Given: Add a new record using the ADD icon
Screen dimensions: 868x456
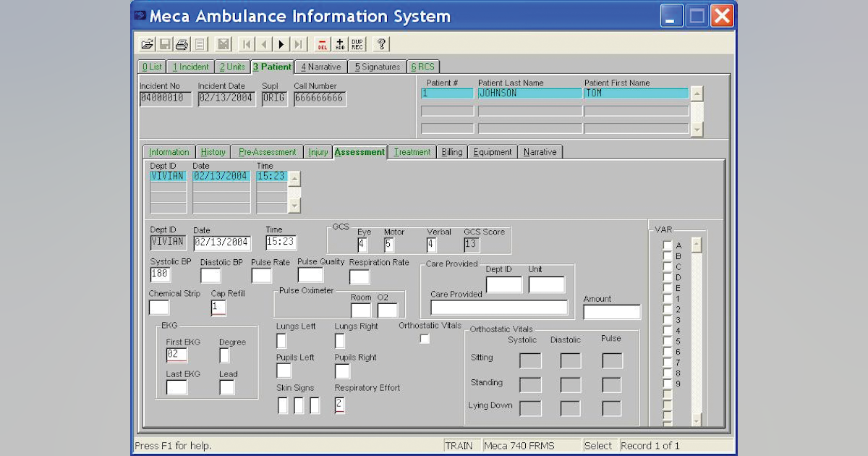Looking at the screenshot, I should pos(340,43).
